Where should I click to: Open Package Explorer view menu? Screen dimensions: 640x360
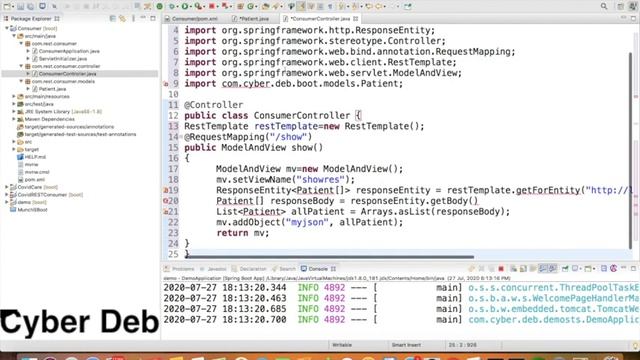(133, 18)
